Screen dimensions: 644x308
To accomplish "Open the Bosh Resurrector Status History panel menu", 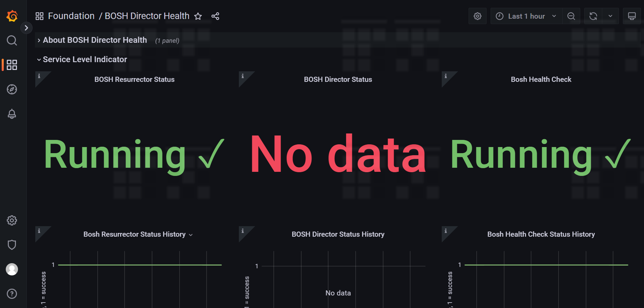I will pos(190,234).
